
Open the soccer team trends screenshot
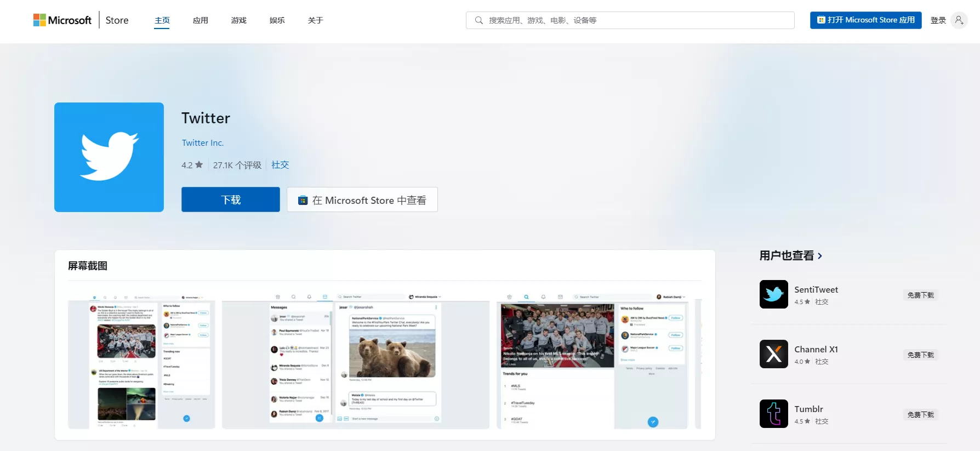point(592,361)
